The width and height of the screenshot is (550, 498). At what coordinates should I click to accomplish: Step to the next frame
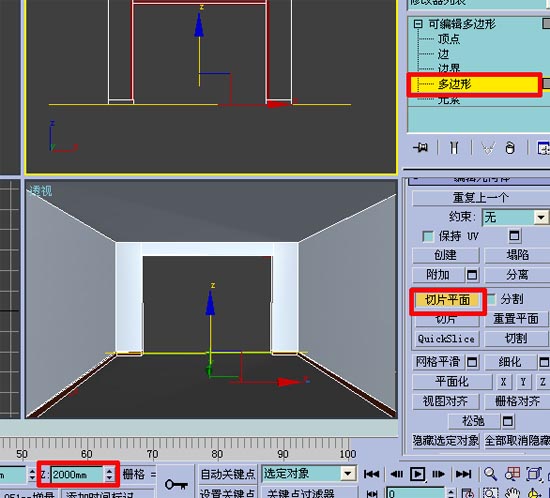pyautogui.click(x=438, y=474)
